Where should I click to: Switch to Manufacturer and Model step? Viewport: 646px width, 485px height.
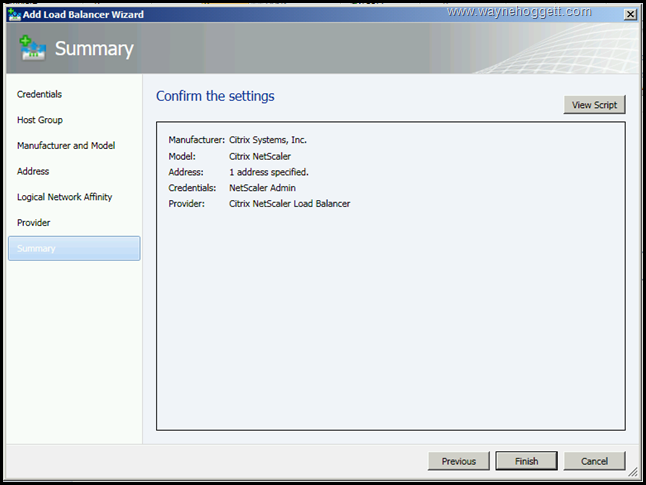pyautogui.click(x=66, y=145)
